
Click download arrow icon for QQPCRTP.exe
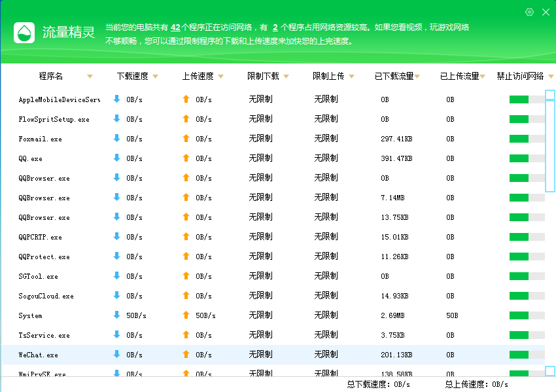116,237
